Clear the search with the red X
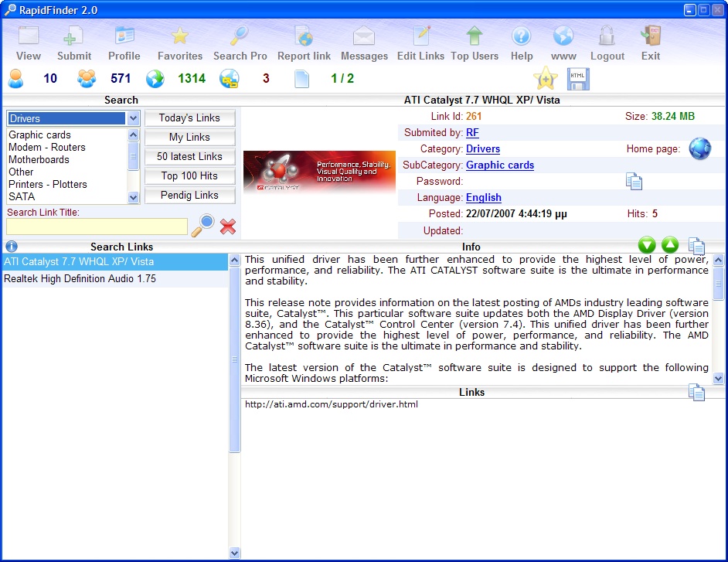Image resolution: width=728 pixels, height=562 pixels. tap(228, 227)
